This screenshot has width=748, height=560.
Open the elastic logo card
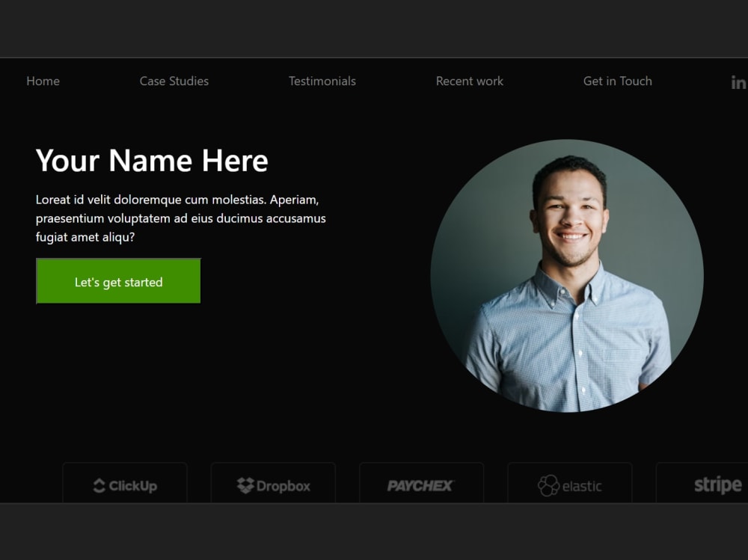(x=570, y=483)
